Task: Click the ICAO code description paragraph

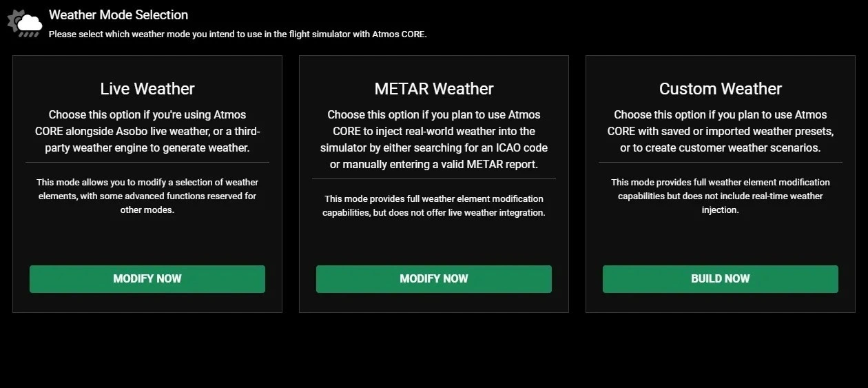Action: tap(434, 139)
